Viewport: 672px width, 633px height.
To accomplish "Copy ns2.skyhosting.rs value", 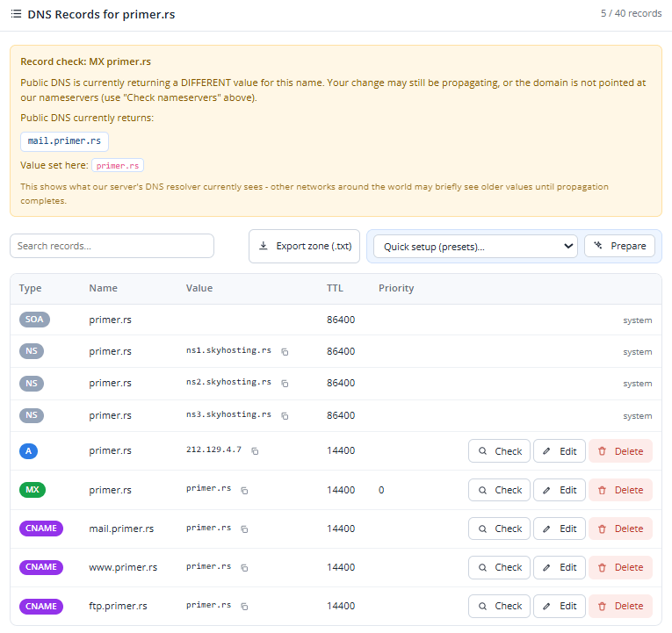I will (x=285, y=384).
